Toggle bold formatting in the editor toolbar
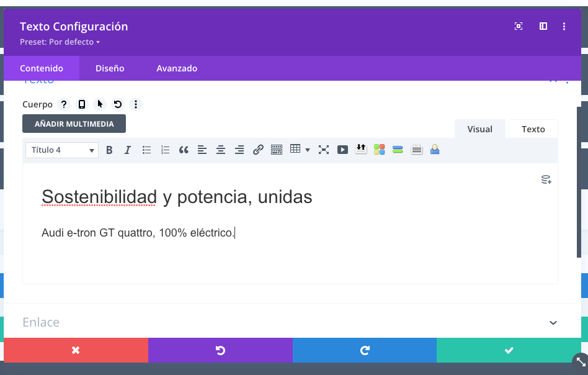This screenshot has height=375, width=588. pos(109,150)
